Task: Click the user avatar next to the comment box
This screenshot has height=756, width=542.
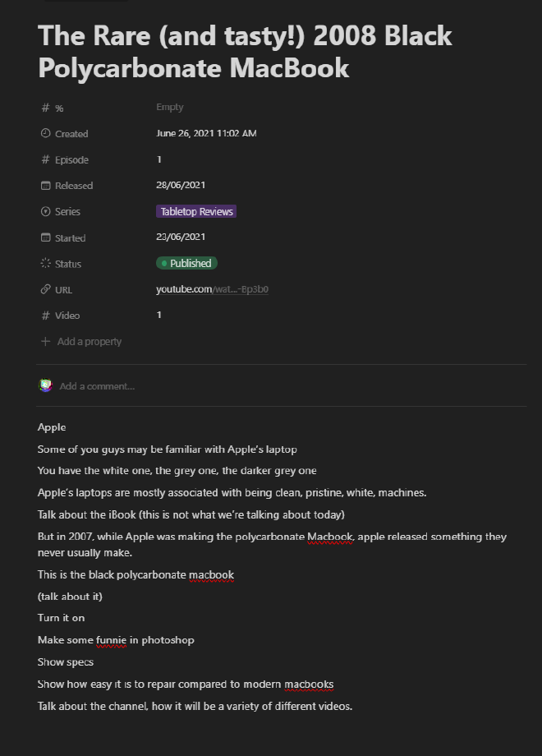Action: (46, 385)
